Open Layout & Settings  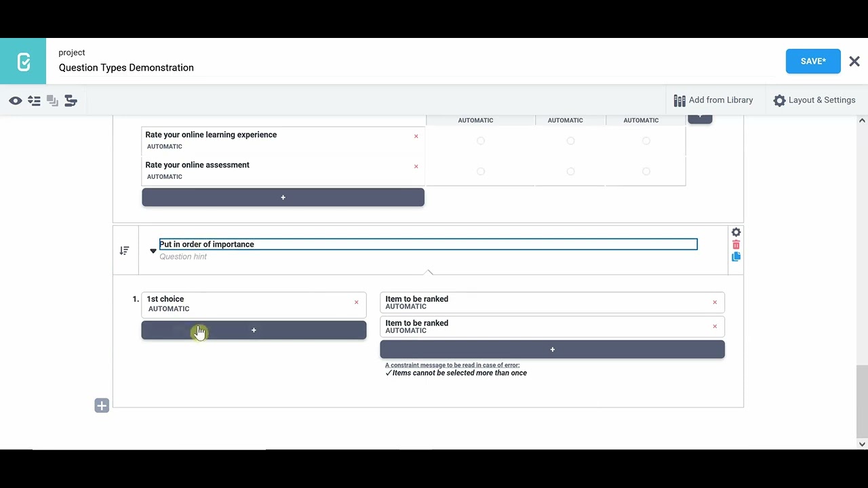[814, 100]
